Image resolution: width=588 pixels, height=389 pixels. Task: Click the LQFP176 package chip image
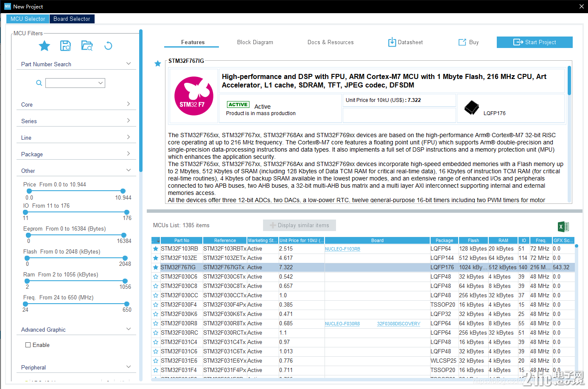pos(471,108)
